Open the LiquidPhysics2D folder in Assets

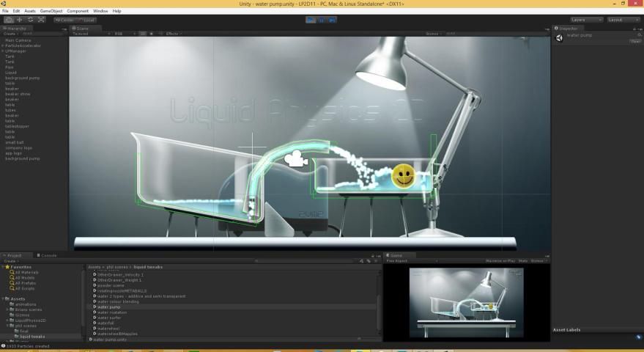31,320
